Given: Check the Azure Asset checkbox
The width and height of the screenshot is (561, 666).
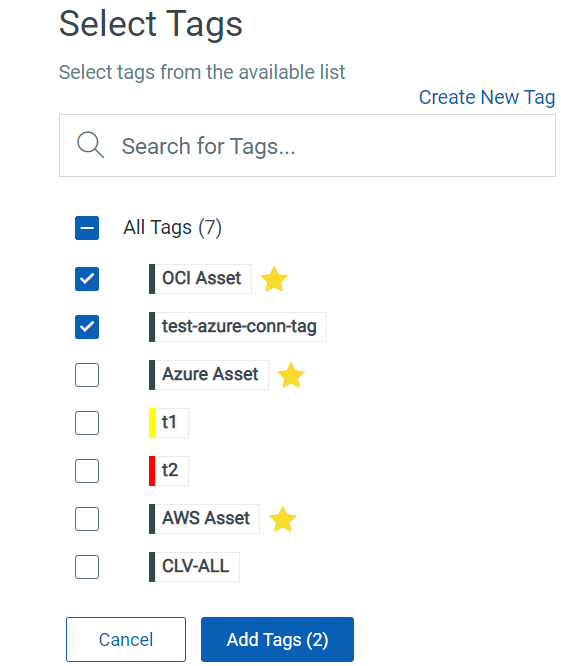Looking at the screenshot, I should tap(87, 375).
